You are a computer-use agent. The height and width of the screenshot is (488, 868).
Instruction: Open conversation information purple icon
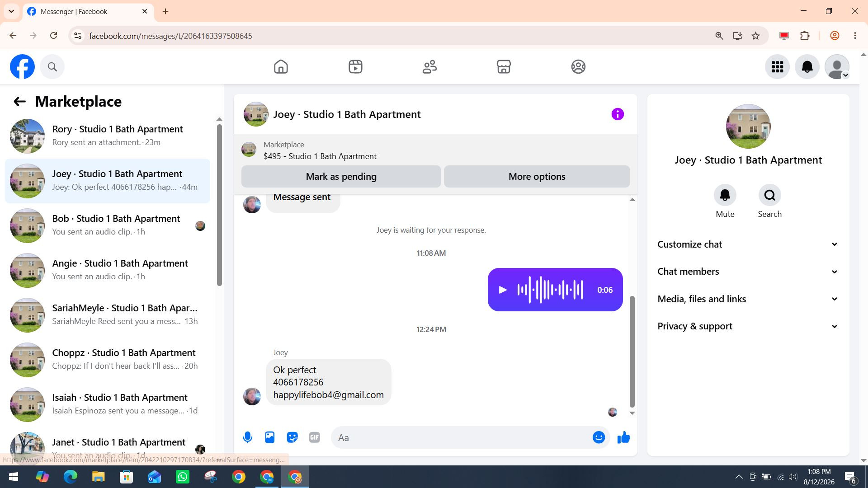point(618,114)
